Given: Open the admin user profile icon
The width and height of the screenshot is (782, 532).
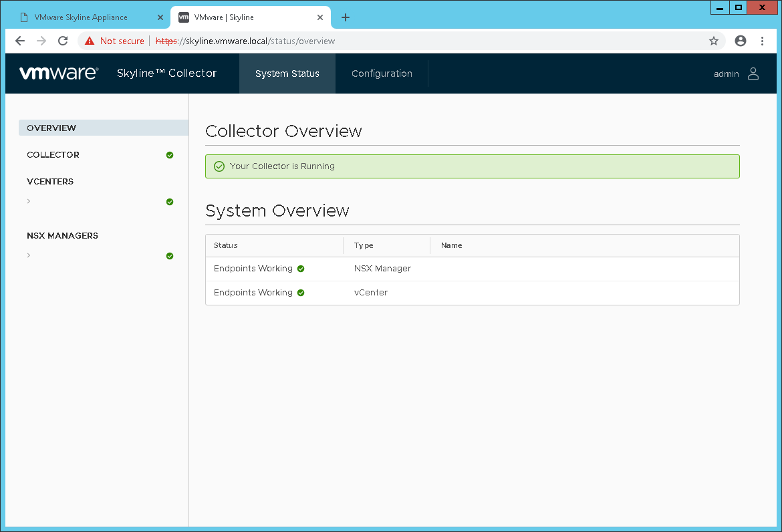Looking at the screenshot, I should tap(753, 74).
